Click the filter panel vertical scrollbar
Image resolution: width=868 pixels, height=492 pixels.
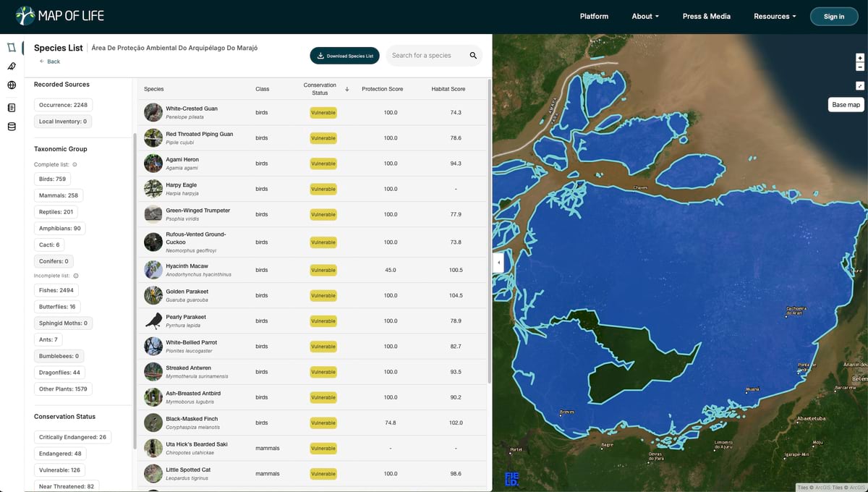pos(135,289)
